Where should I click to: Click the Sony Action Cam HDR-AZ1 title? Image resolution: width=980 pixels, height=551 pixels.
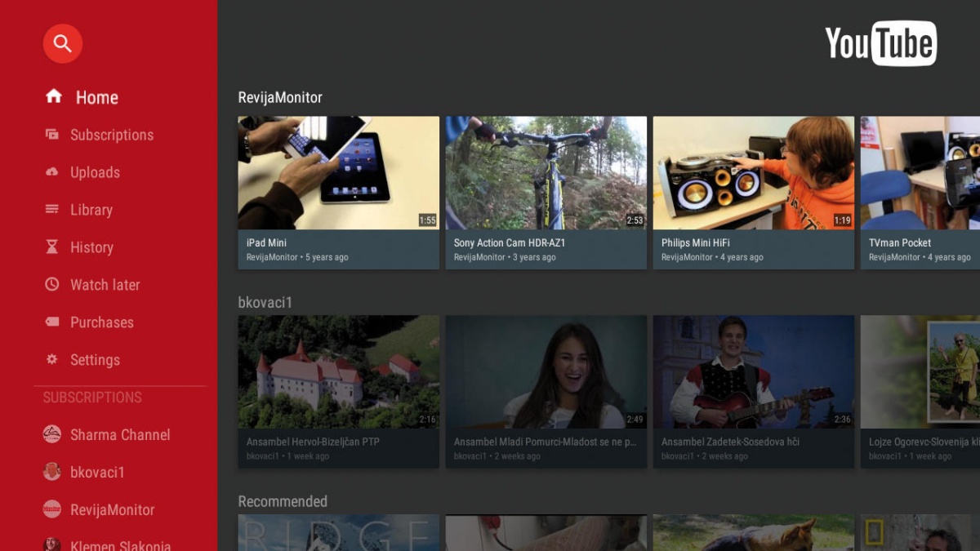[510, 242]
